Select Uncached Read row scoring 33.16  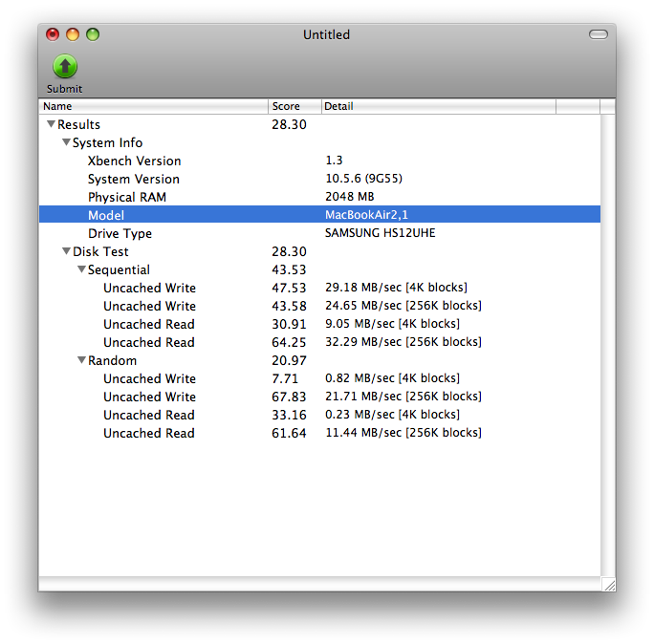pyautogui.click(x=320, y=415)
